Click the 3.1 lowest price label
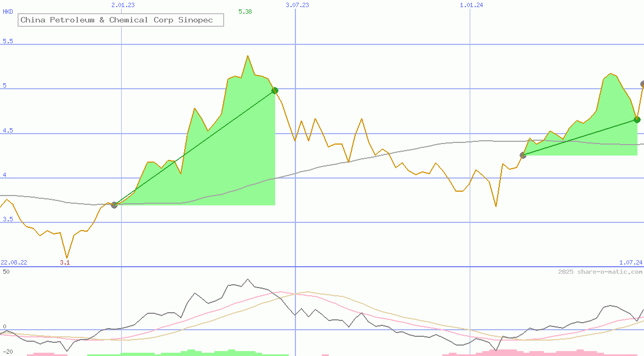 tap(65, 262)
